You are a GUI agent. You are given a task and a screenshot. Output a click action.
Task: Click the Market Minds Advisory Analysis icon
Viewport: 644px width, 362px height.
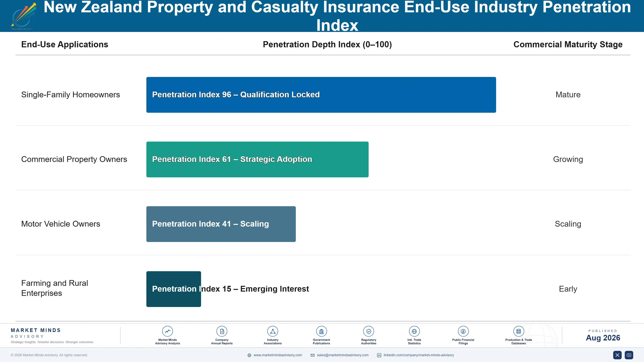168,331
